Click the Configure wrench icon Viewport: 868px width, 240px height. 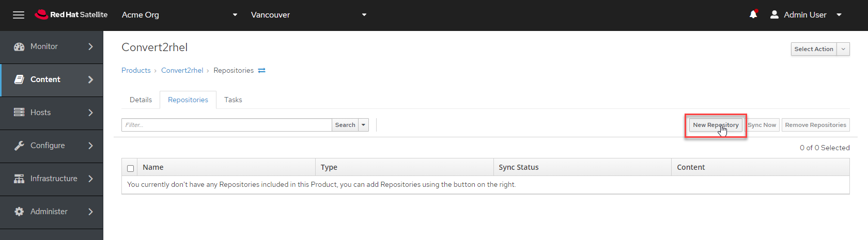pos(19,146)
